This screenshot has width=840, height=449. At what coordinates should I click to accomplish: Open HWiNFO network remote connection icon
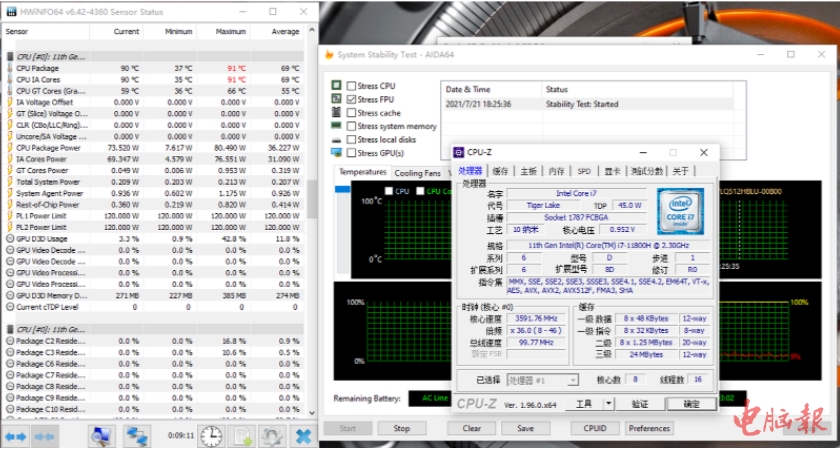[136, 437]
